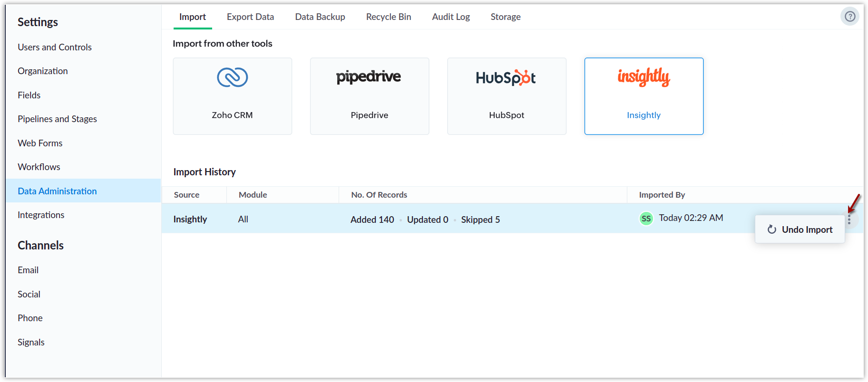The image size is (868, 382).
Task: Click the Zoho CRM logo icon
Action: coord(232,77)
